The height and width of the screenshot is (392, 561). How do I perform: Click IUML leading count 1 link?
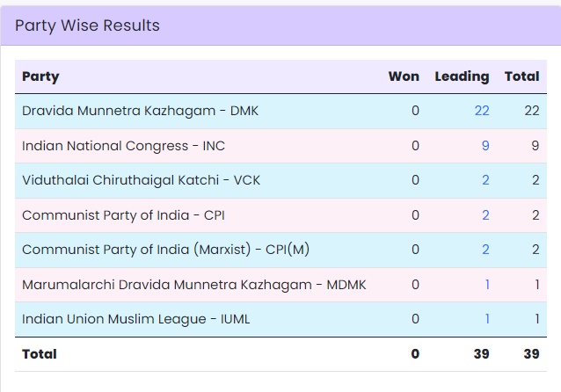click(x=486, y=319)
